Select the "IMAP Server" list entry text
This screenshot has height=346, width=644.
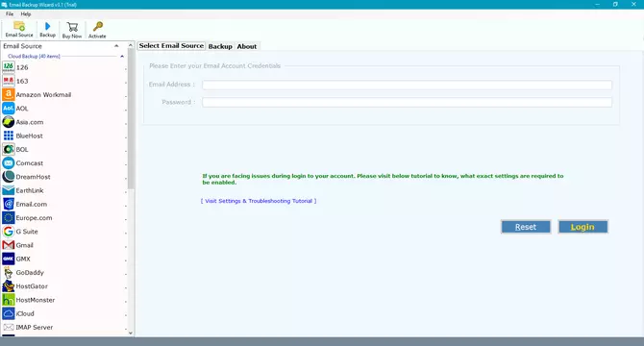(x=35, y=327)
